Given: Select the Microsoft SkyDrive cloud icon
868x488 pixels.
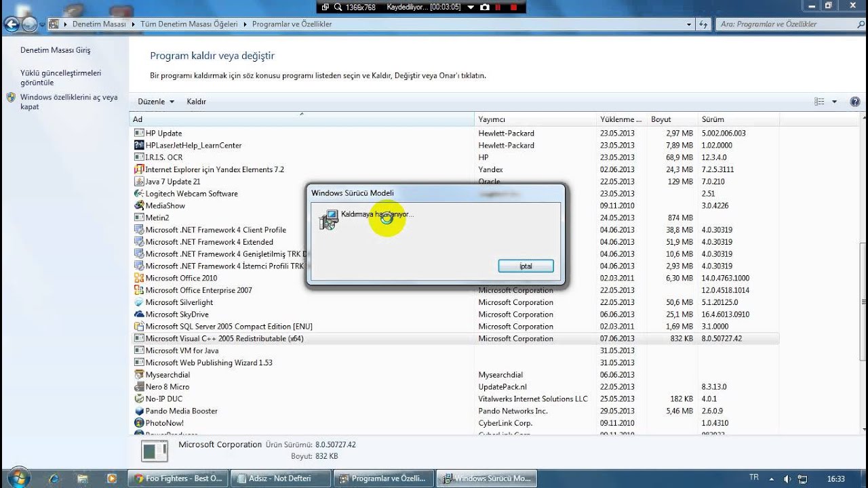Looking at the screenshot, I should [139, 314].
